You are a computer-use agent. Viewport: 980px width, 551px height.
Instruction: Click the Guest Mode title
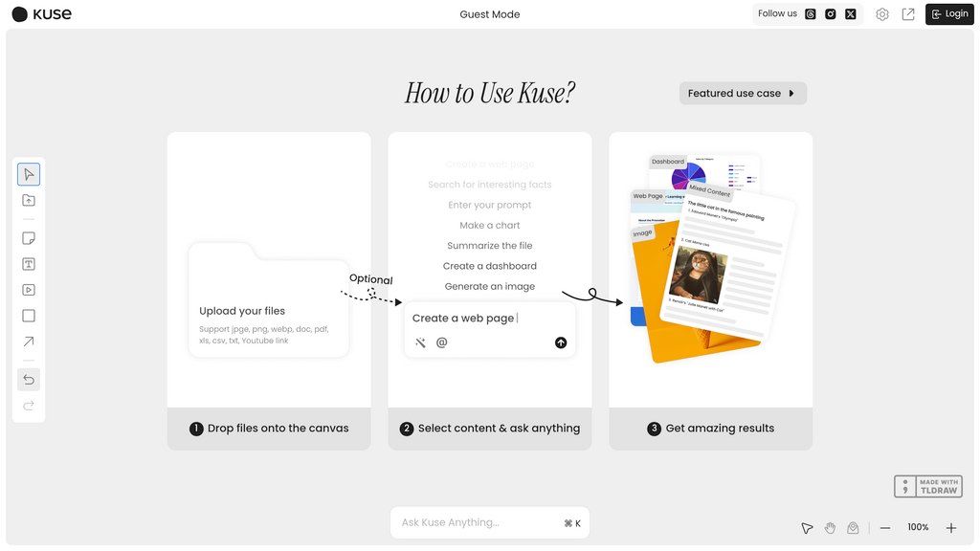click(x=489, y=14)
